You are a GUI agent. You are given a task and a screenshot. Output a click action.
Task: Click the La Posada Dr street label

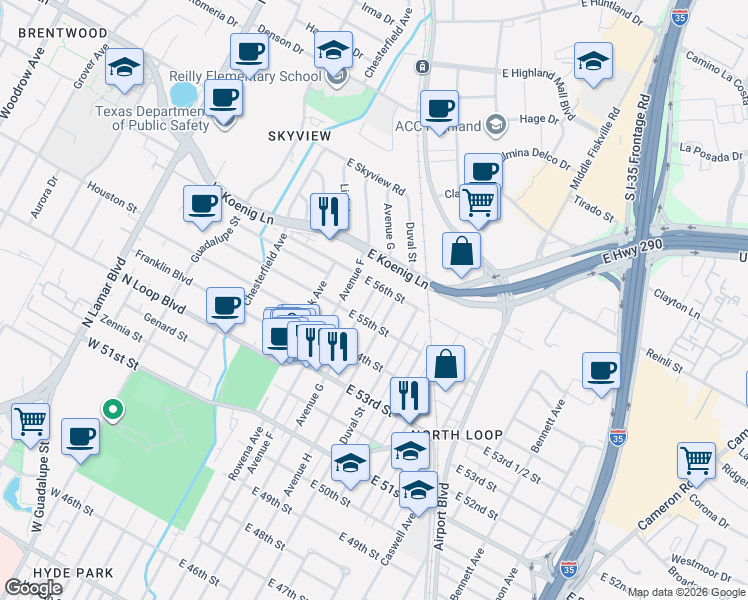[711, 152]
